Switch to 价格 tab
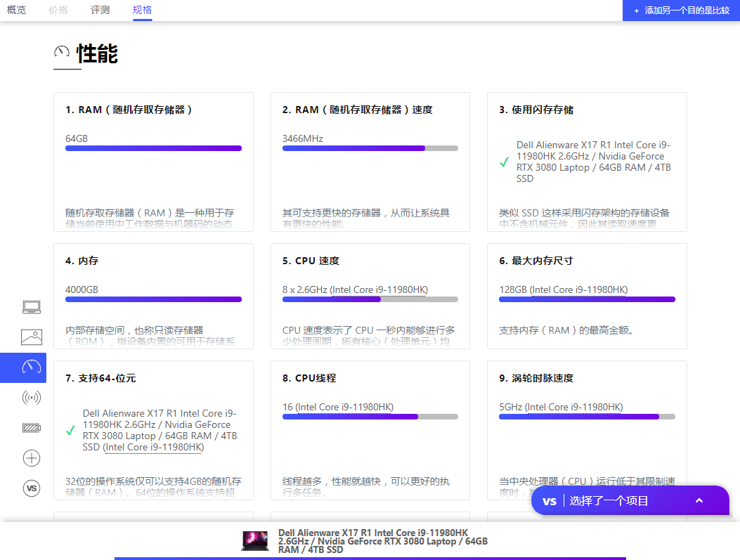 [58, 10]
